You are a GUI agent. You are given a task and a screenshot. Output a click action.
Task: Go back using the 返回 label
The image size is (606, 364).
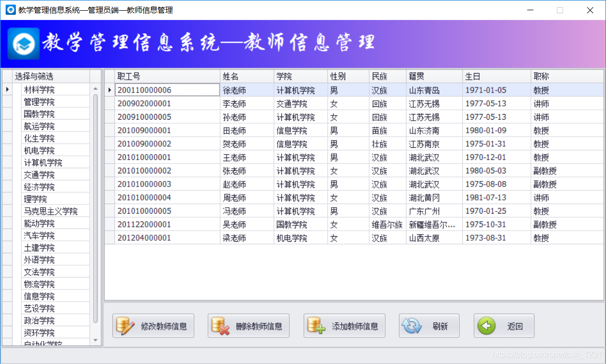click(x=515, y=327)
